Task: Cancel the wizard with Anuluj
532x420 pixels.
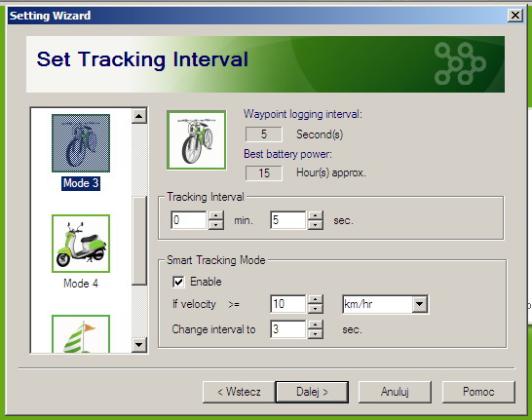Action: point(395,392)
